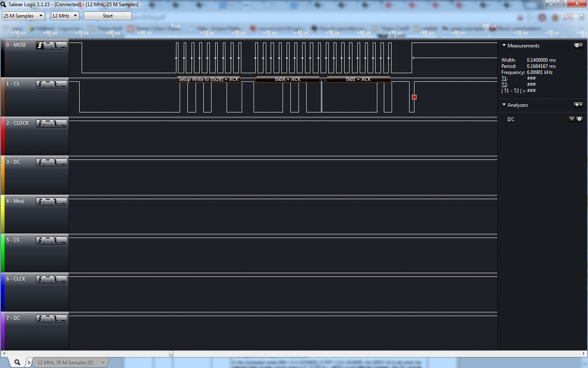
Task: Toggle falling edge trigger on channel 4 Mosi
Action: click(56, 202)
